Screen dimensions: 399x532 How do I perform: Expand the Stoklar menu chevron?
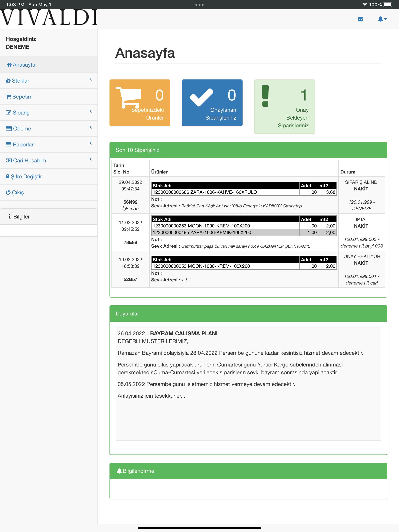(x=91, y=79)
